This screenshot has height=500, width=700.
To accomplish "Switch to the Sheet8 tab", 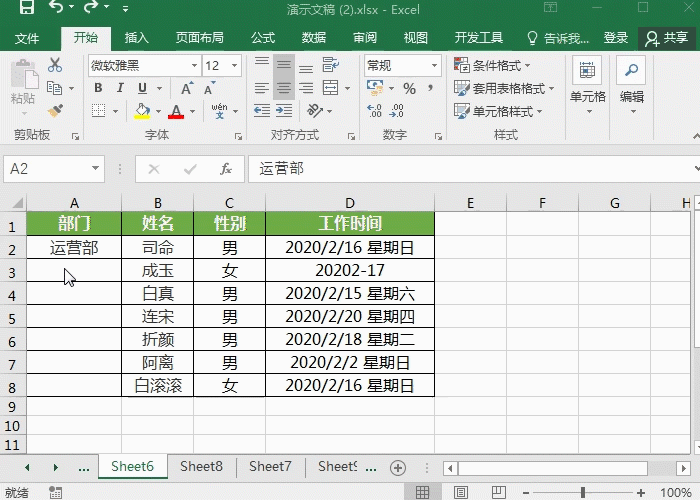I will [x=201, y=467].
